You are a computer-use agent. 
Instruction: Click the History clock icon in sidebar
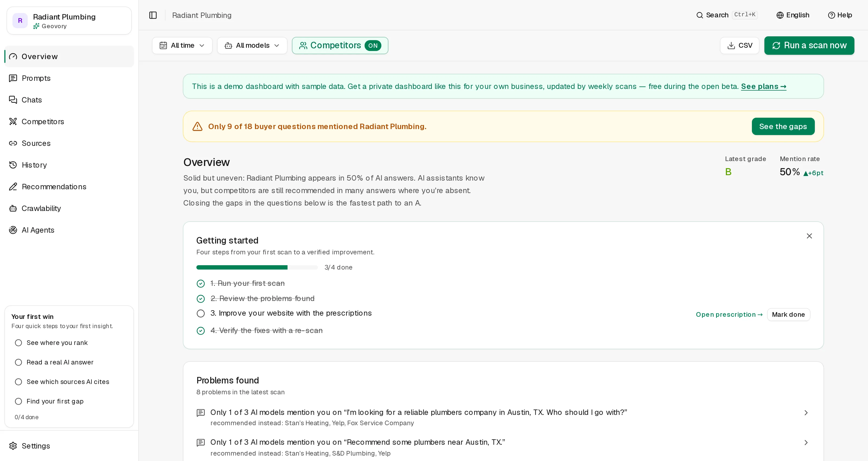point(13,165)
